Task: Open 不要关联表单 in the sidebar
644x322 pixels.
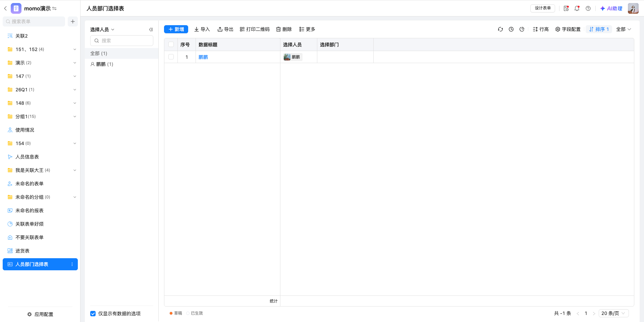Action: click(40, 237)
